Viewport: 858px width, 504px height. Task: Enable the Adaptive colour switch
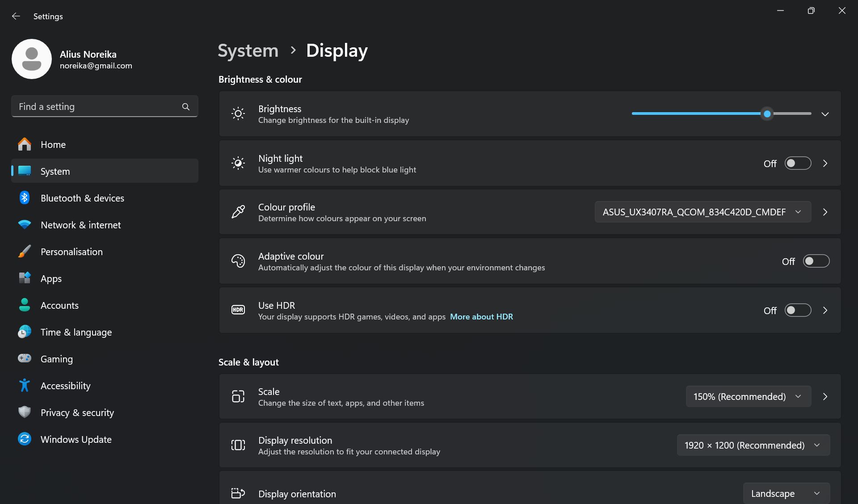click(816, 261)
